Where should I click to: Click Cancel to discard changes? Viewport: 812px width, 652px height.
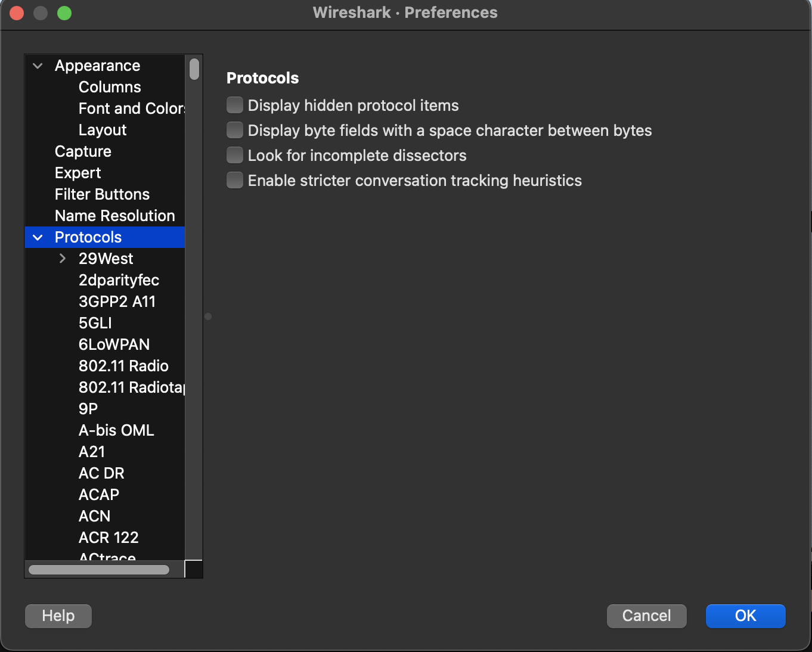pos(646,616)
